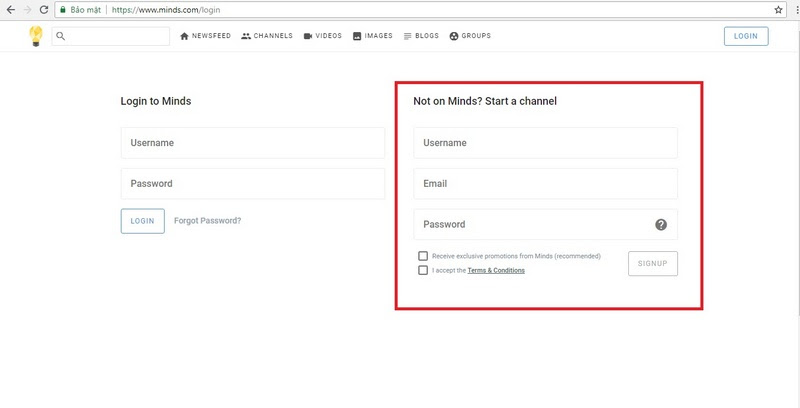Screen dimensions: 800x408
Task: Focus the site search field
Action: click(111, 36)
